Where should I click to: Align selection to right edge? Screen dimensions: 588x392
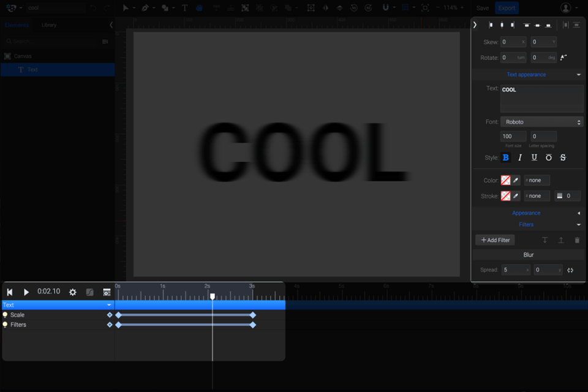[512, 25]
